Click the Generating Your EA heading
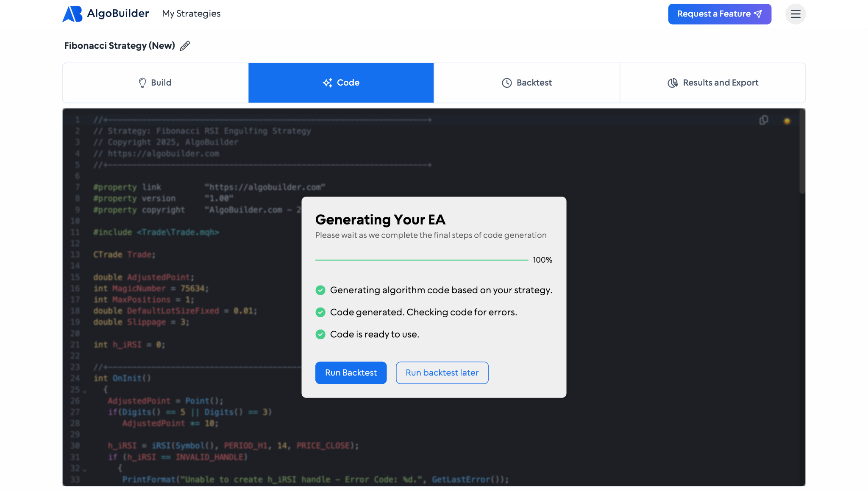 (380, 219)
